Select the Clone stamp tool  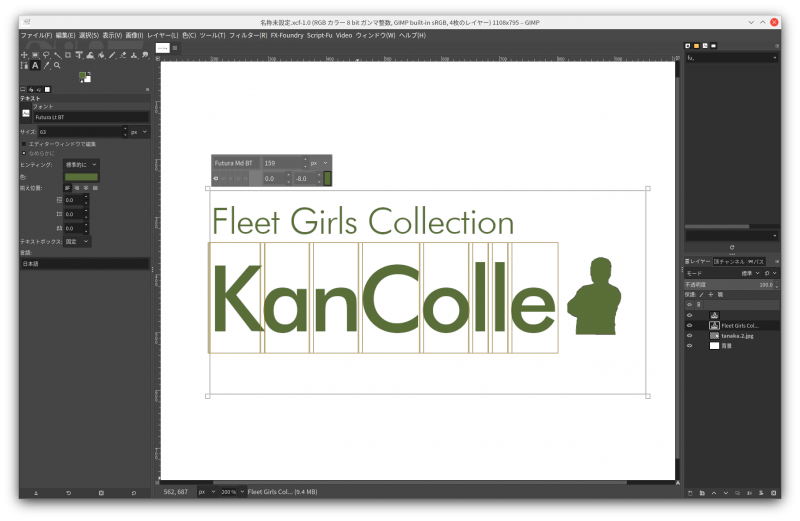tap(134, 55)
